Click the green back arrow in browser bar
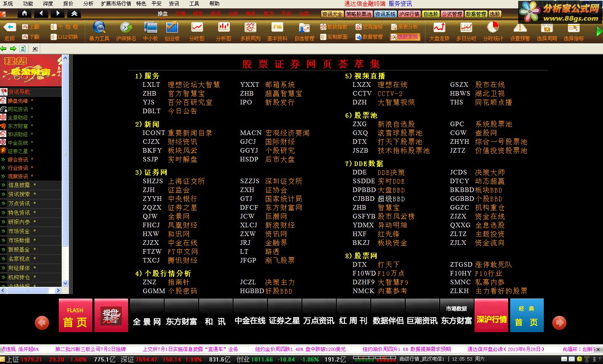Image resolution: width=603 pixels, height=364 pixels. coord(3,49)
